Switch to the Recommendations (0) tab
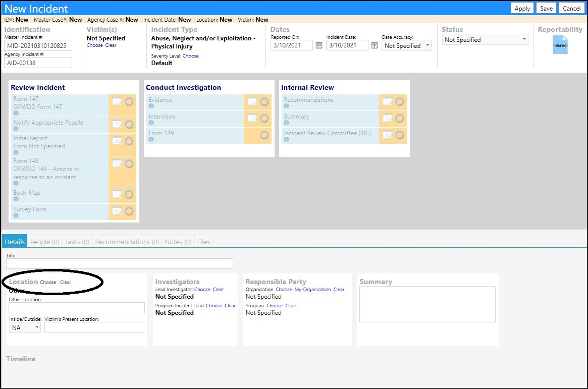The image size is (588, 389). point(127,242)
